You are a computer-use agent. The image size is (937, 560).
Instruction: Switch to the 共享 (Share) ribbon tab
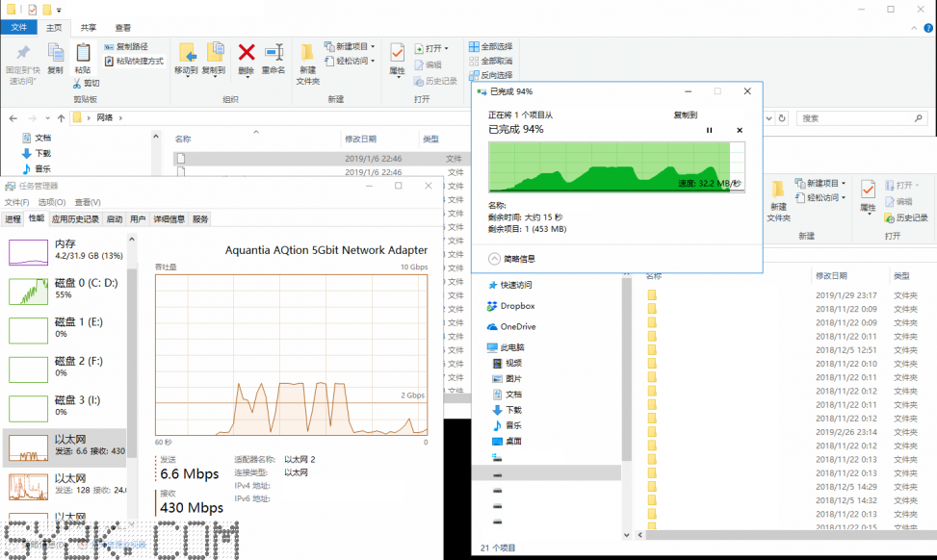click(x=89, y=28)
